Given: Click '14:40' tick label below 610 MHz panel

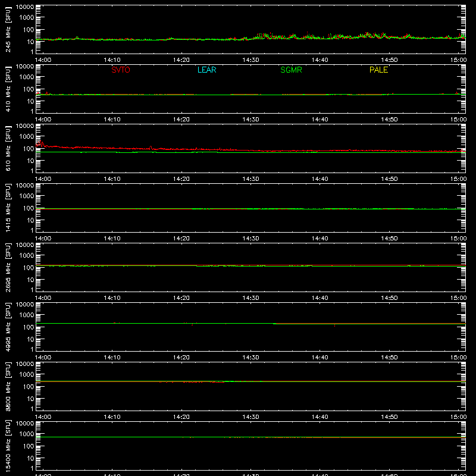Looking at the screenshot, I should (320, 179).
